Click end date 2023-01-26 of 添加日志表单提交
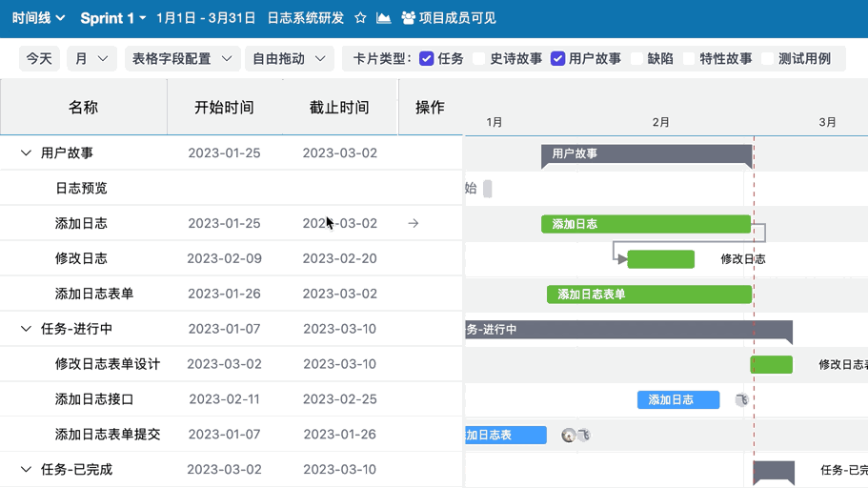 pyautogui.click(x=339, y=435)
